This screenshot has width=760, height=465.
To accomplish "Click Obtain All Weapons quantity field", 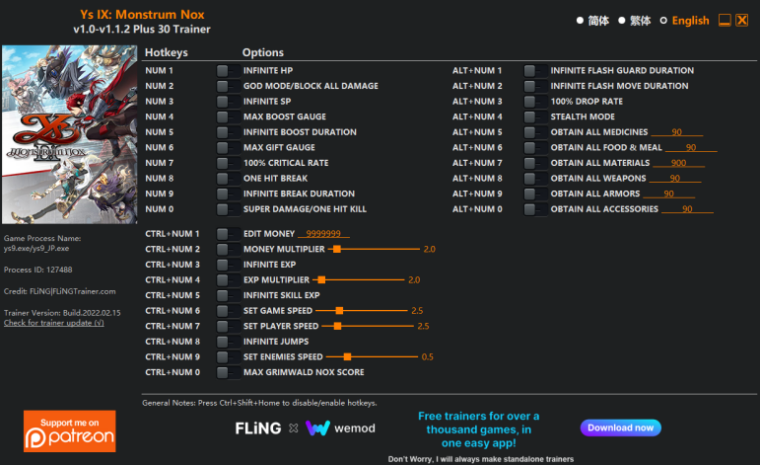I will pyautogui.click(x=675, y=178).
